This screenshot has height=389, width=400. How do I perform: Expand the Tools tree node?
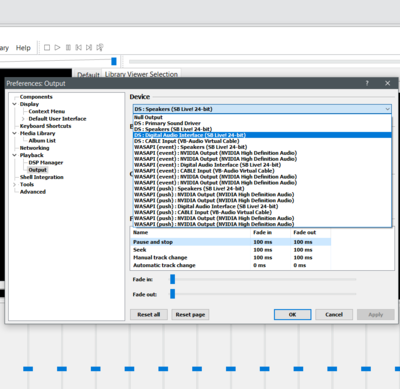coord(15,184)
